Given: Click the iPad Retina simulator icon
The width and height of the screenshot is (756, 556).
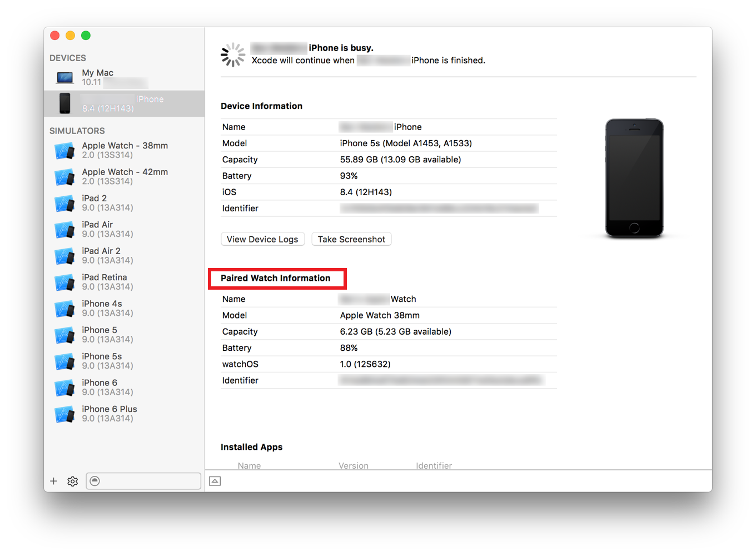Looking at the screenshot, I should 65,282.
